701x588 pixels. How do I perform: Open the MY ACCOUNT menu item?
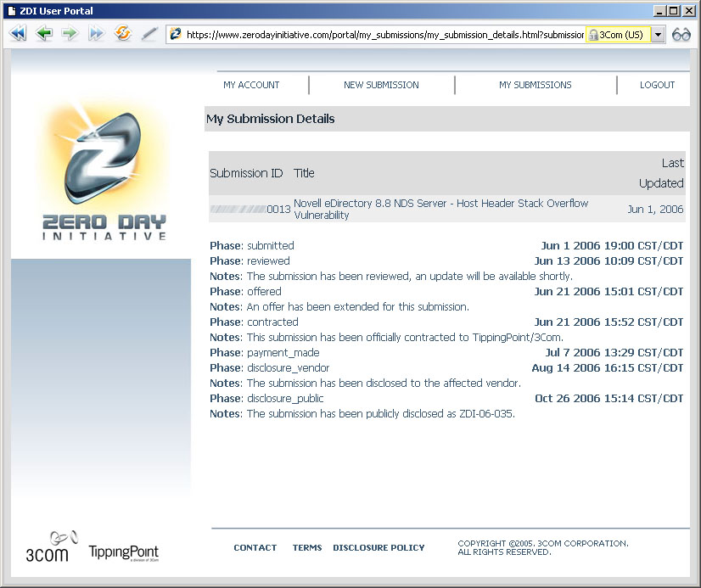tap(251, 85)
